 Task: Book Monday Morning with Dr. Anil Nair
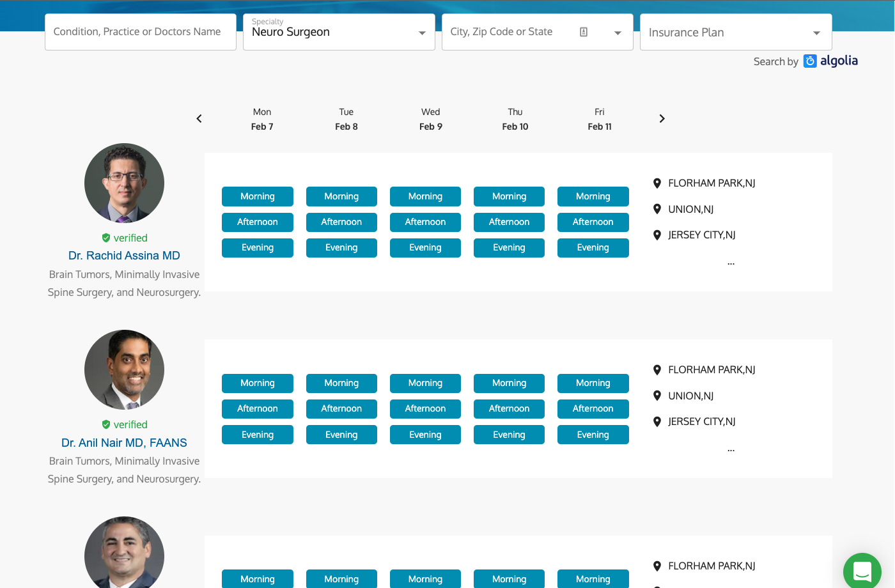coord(258,383)
